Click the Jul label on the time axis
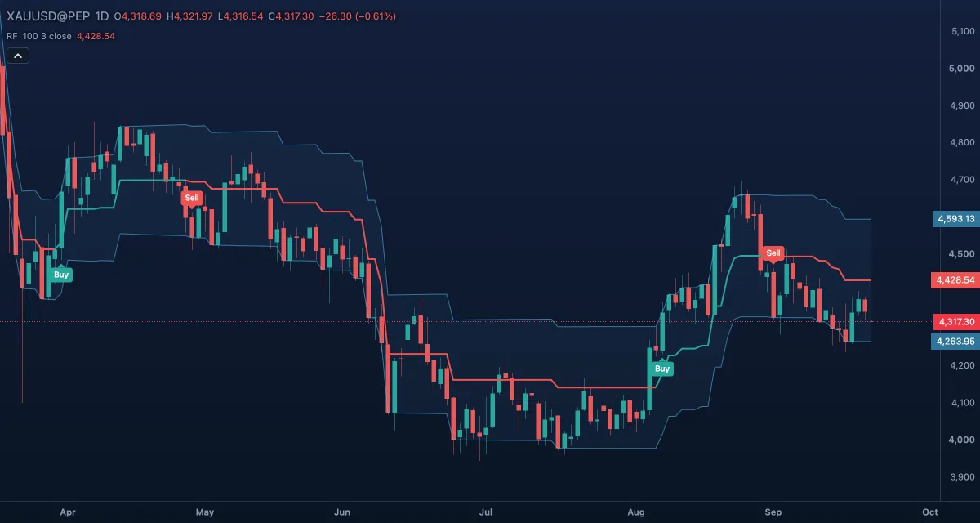 (486, 512)
